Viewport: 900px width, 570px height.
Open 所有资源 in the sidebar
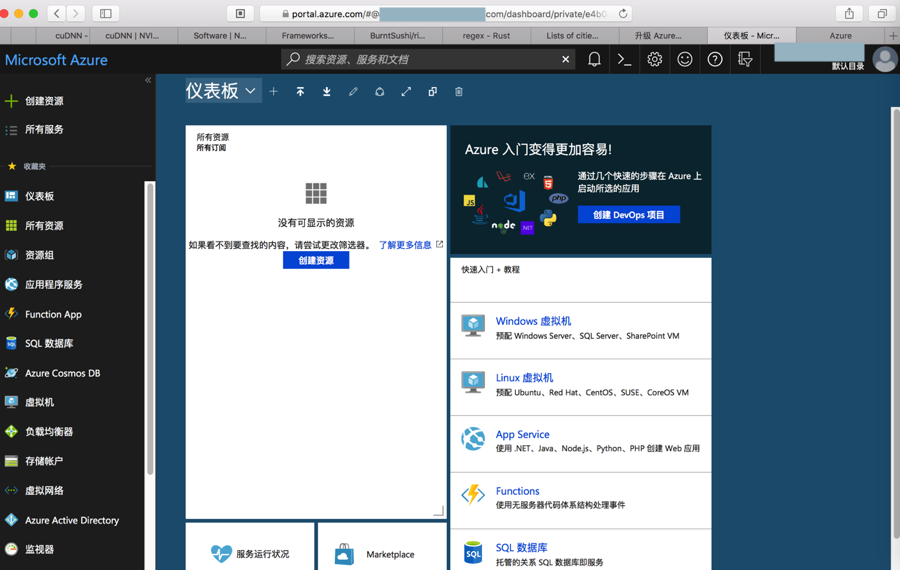tap(44, 226)
